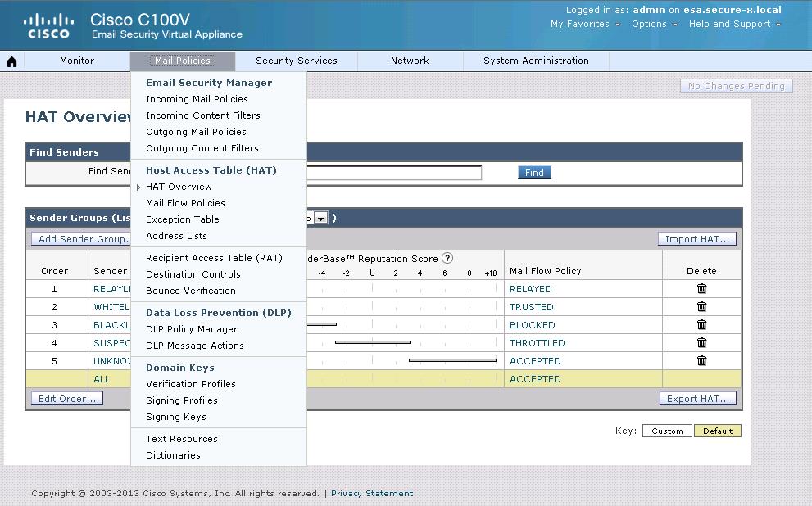Viewport: 812px width, 506px height.
Task: Select Incoming Mail Policies
Action: click(x=197, y=99)
